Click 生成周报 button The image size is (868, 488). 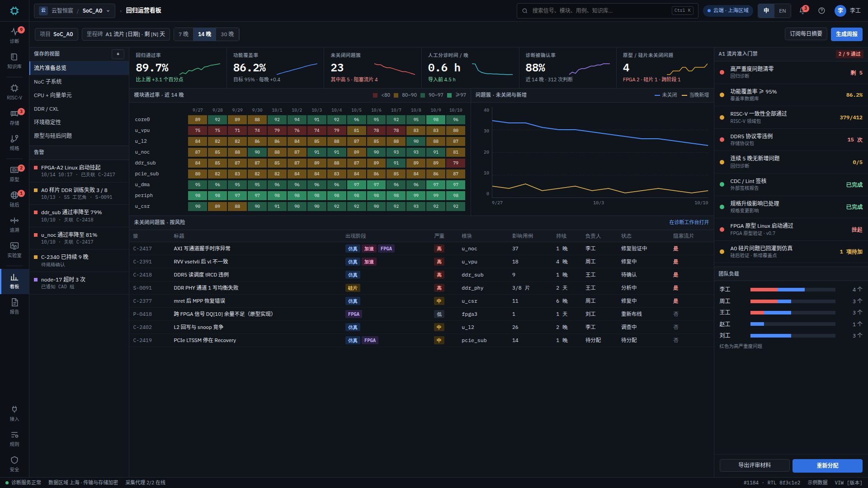(x=846, y=34)
